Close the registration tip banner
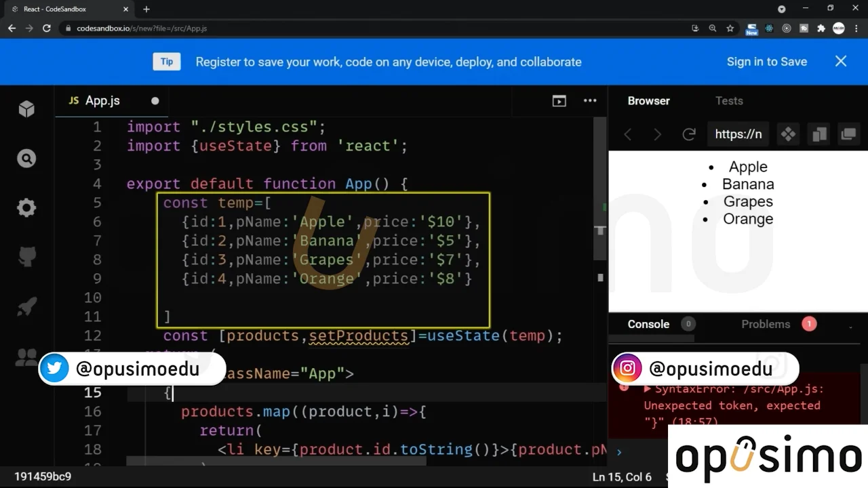The width and height of the screenshot is (868, 488). [x=841, y=61]
